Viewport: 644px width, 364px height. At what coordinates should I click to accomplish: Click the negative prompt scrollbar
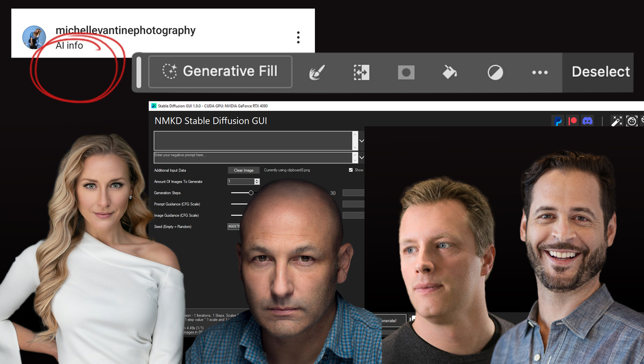[x=355, y=158]
